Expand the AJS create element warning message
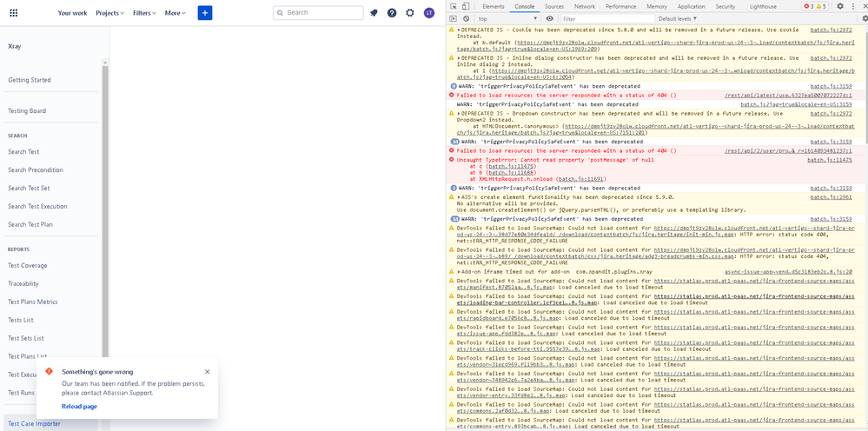The width and height of the screenshot is (868, 431). 459,197
